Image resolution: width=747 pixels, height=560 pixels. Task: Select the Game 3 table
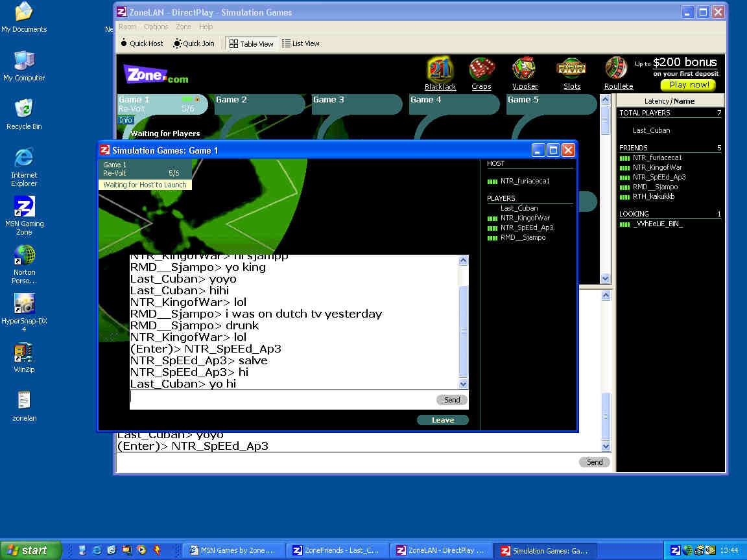[x=357, y=104]
